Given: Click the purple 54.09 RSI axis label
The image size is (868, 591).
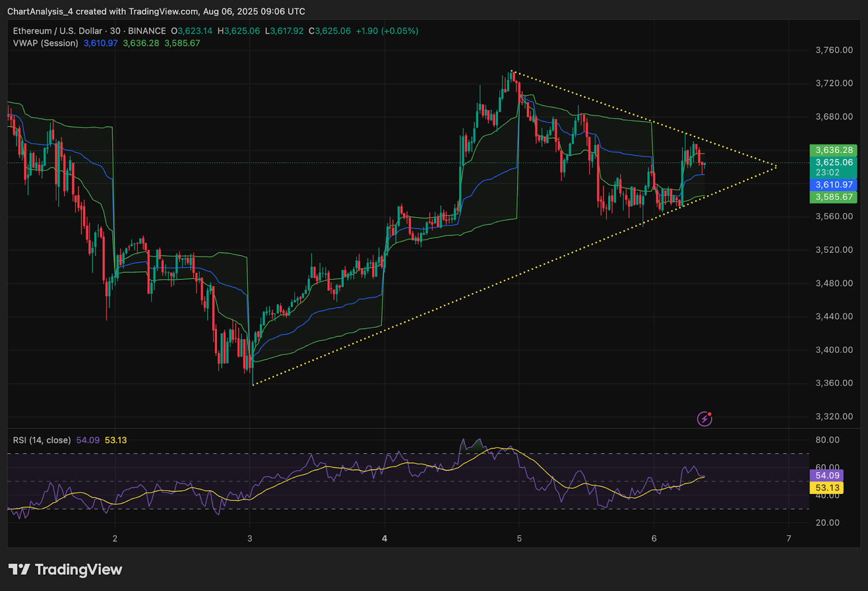Looking at the screenshot, I should (x=827, y=475).
